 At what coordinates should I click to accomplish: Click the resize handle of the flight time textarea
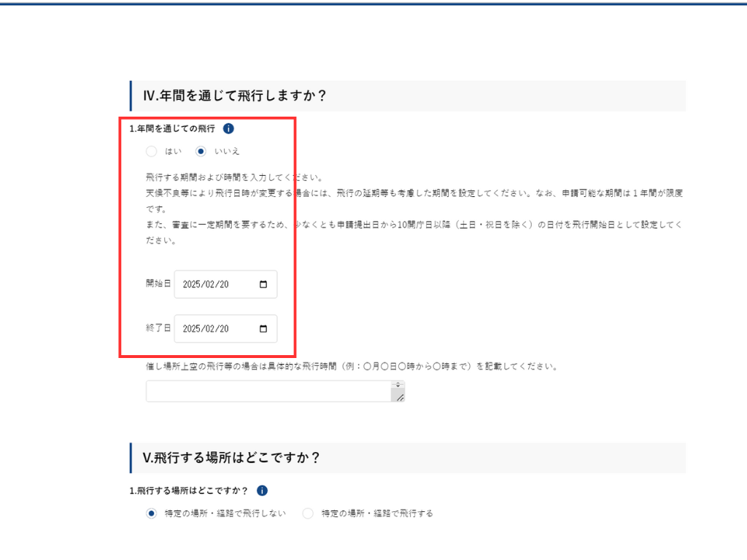click(x=398, y=396)
